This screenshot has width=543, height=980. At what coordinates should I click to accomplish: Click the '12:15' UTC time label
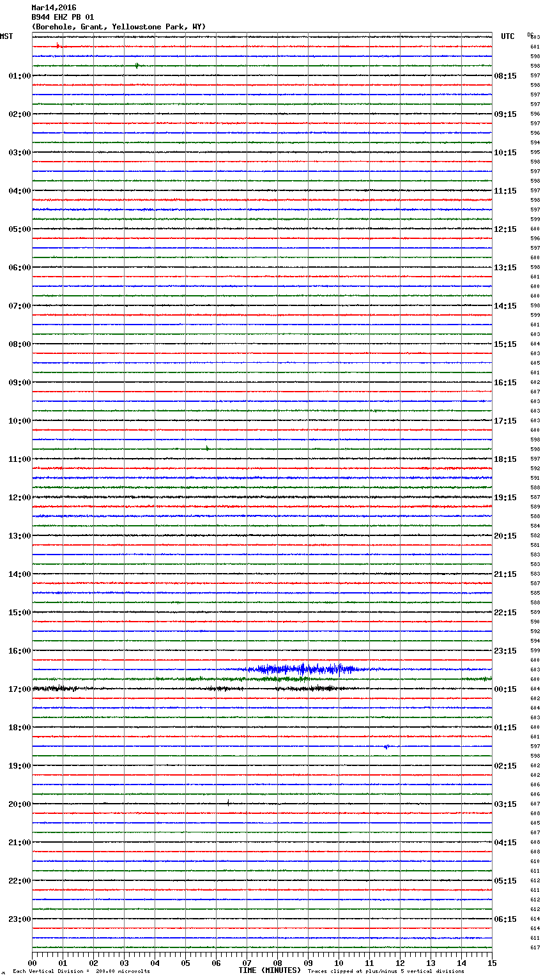click(505, 229)
